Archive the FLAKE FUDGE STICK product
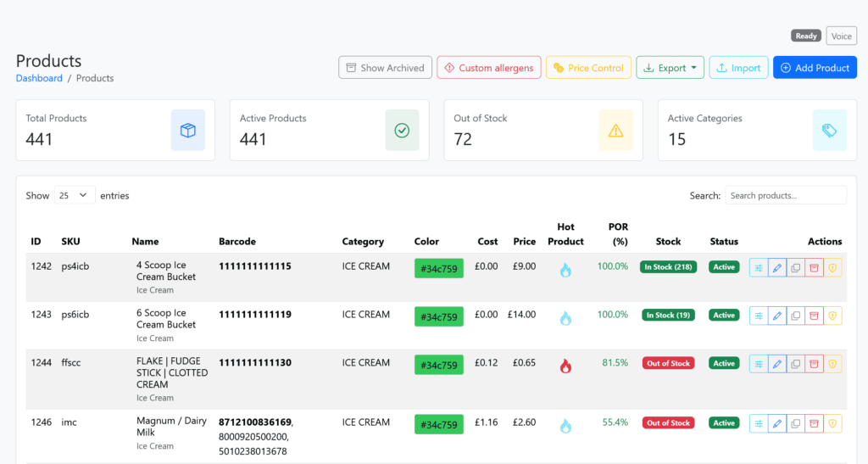Viewport: 868px width, 464px height. click(x=814, y=364)
